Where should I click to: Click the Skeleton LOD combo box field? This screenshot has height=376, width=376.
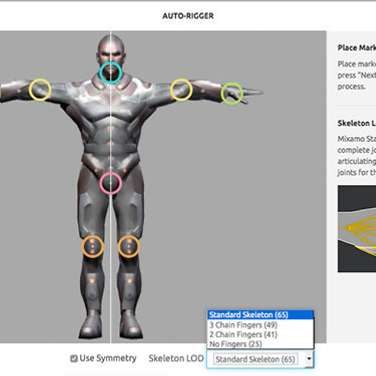tap(260, 359)
